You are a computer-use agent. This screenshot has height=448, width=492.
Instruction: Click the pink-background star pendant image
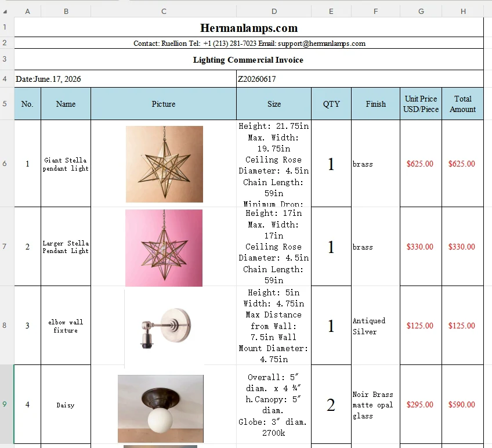click(x=164, y=248)
